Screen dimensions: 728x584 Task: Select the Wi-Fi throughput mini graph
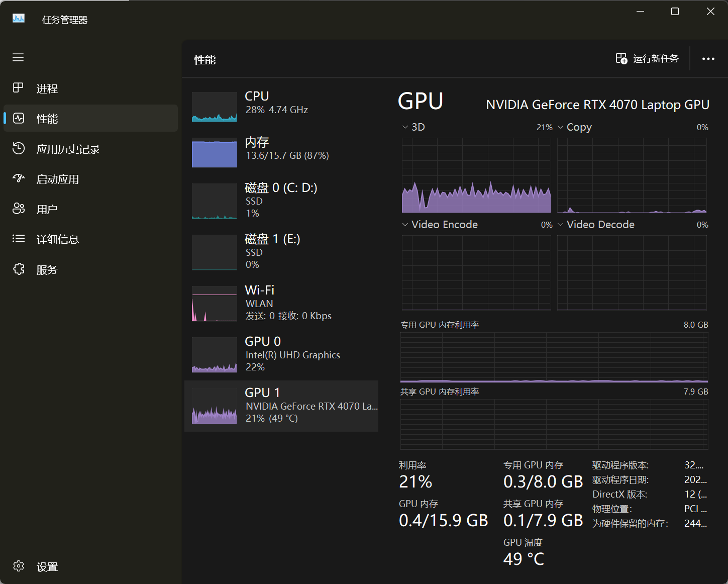point(215,304)
